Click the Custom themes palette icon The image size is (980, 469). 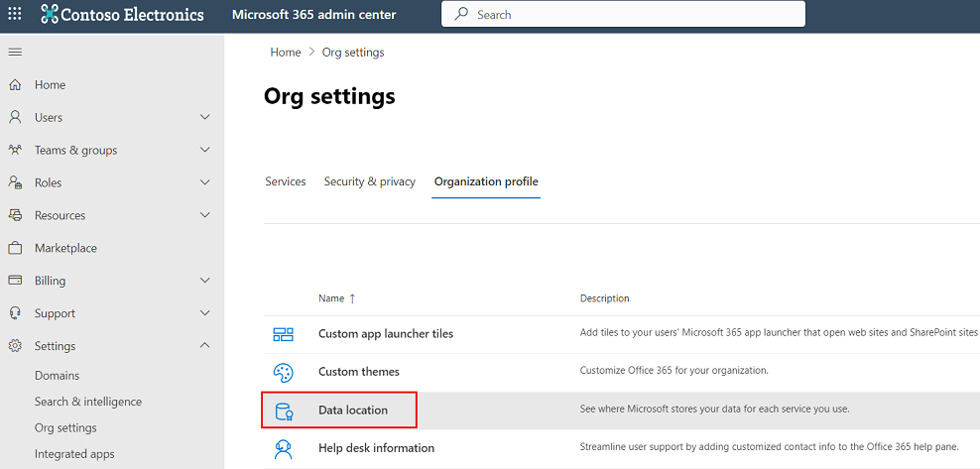(283, 372)
